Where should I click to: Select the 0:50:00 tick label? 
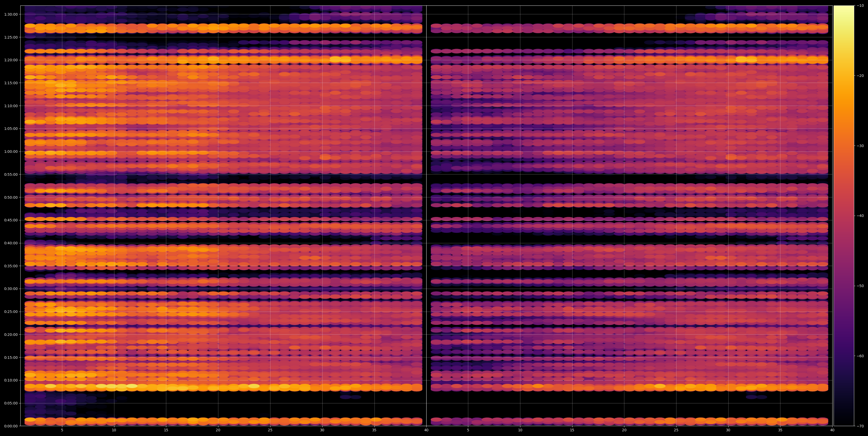(x=11, y=197)
